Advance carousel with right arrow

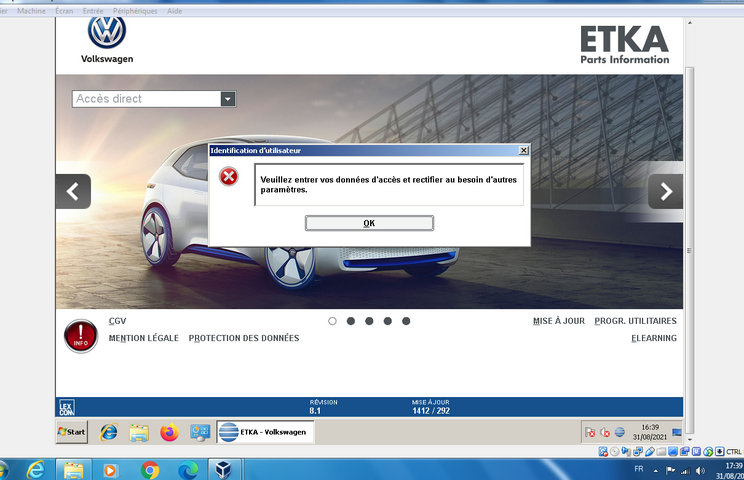click(665, 191)
